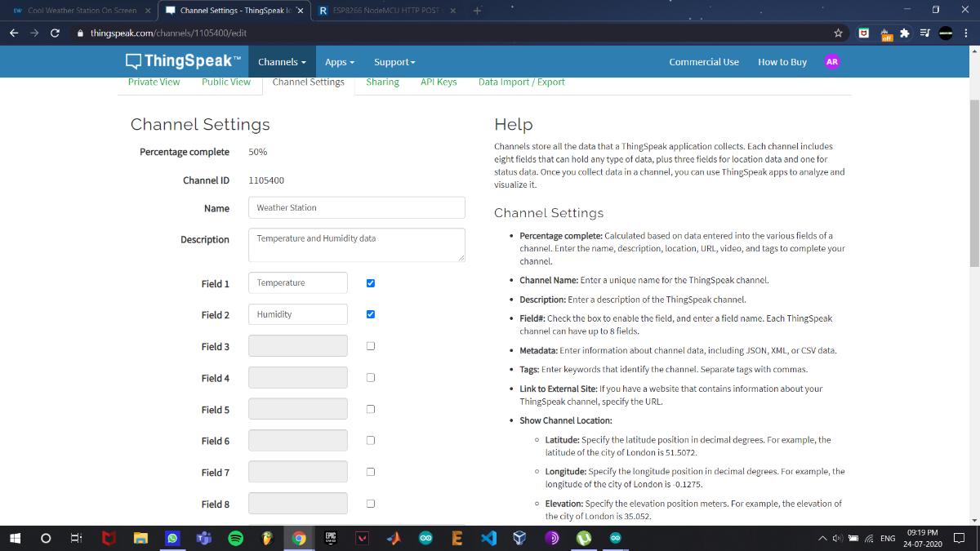Open Microsoft Teams from taskbar
The width and height of the screenshot is (980, 551).
click(x=203, y=538)
